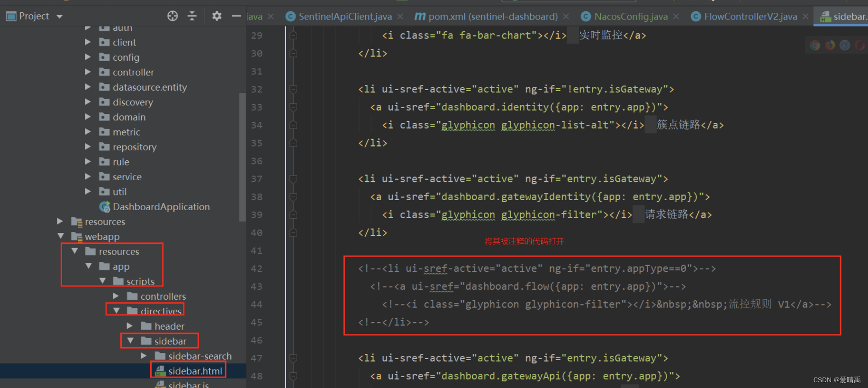
Task: Switch to the NacosConfig.java tab
Action: coord(624,17)
